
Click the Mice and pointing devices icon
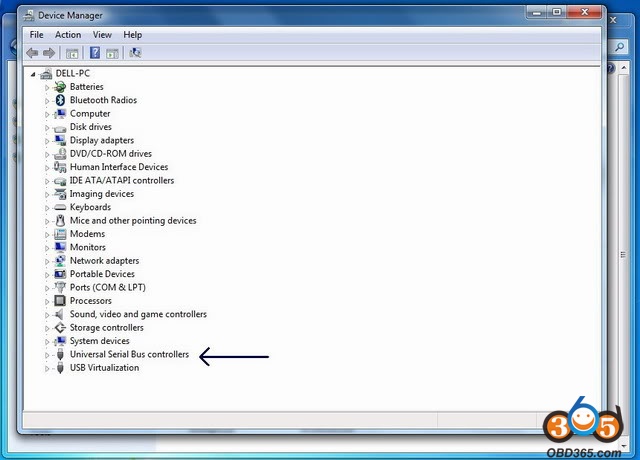point(60,220)
